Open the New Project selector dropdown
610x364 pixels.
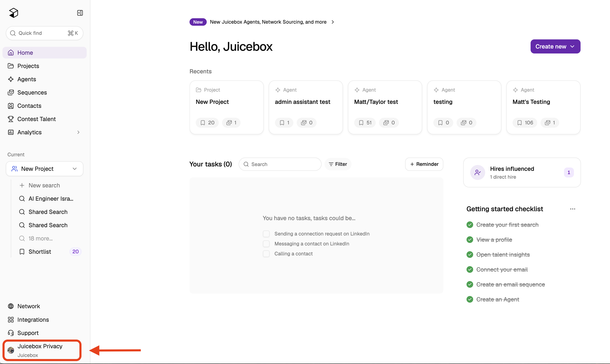[x=45, y=169]
